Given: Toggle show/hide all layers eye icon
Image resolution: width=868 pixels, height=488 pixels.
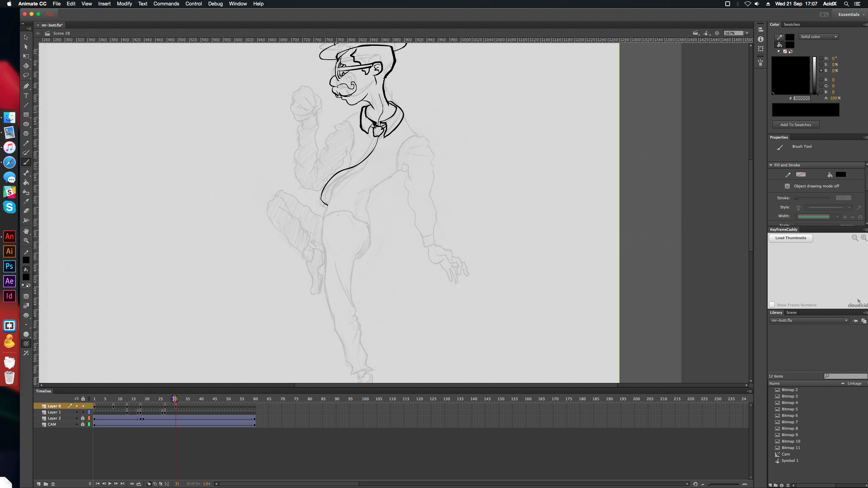Looking at the screenshot, I should point(77,399).
